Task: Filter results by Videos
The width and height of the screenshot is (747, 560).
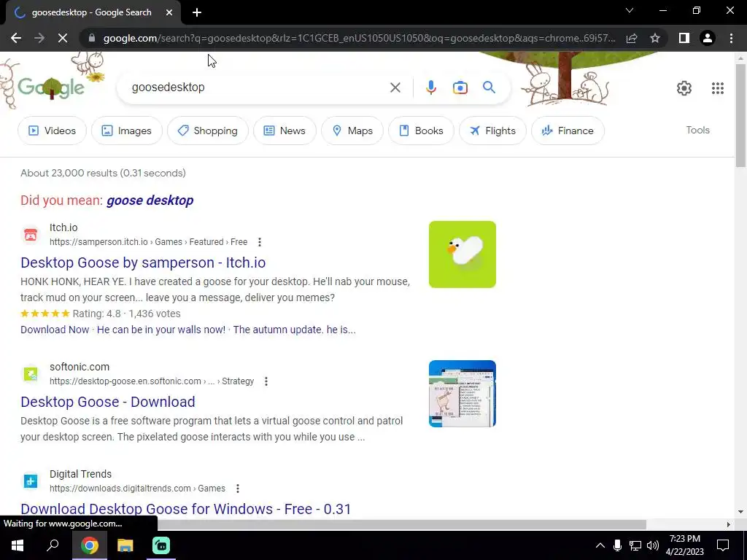Action: pos(52,131)
